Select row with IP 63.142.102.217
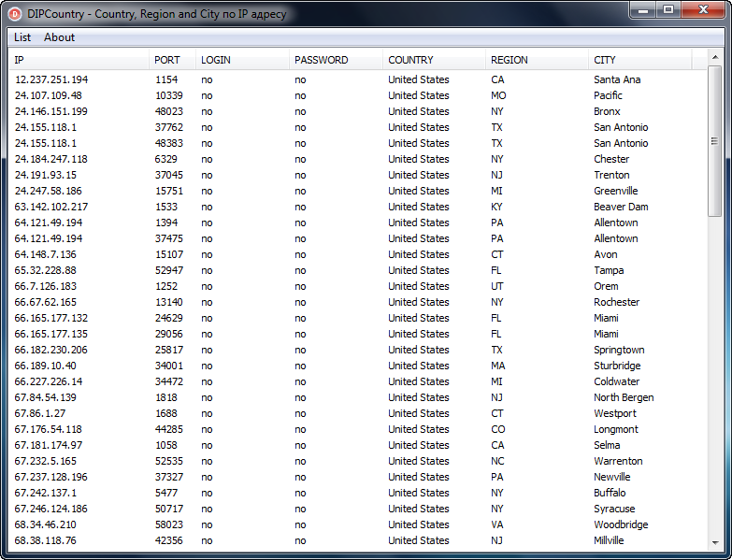Viewport: 732px width, 560px height. click(x=358, y=207)
